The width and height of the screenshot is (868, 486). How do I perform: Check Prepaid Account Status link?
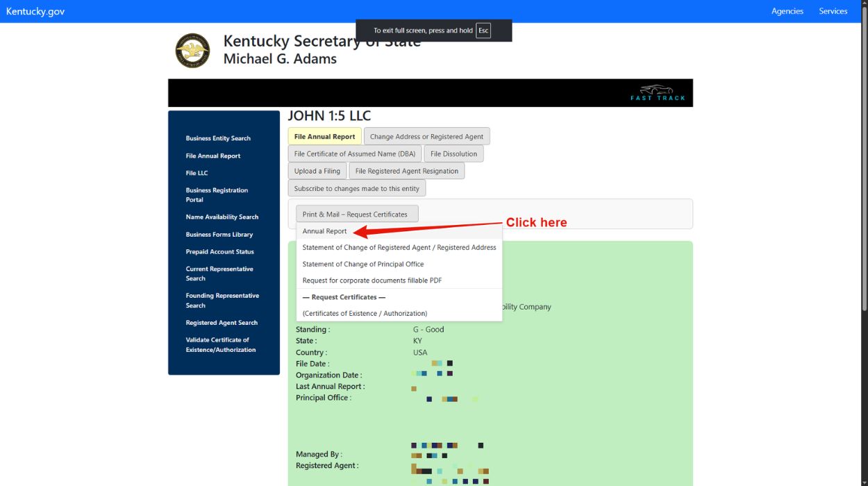(219, 252)
